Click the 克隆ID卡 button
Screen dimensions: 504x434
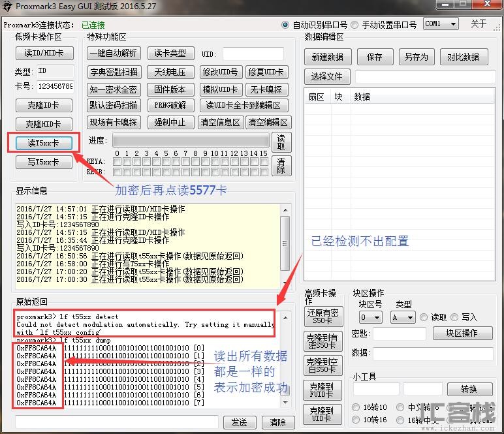click(x=44, y=105)
